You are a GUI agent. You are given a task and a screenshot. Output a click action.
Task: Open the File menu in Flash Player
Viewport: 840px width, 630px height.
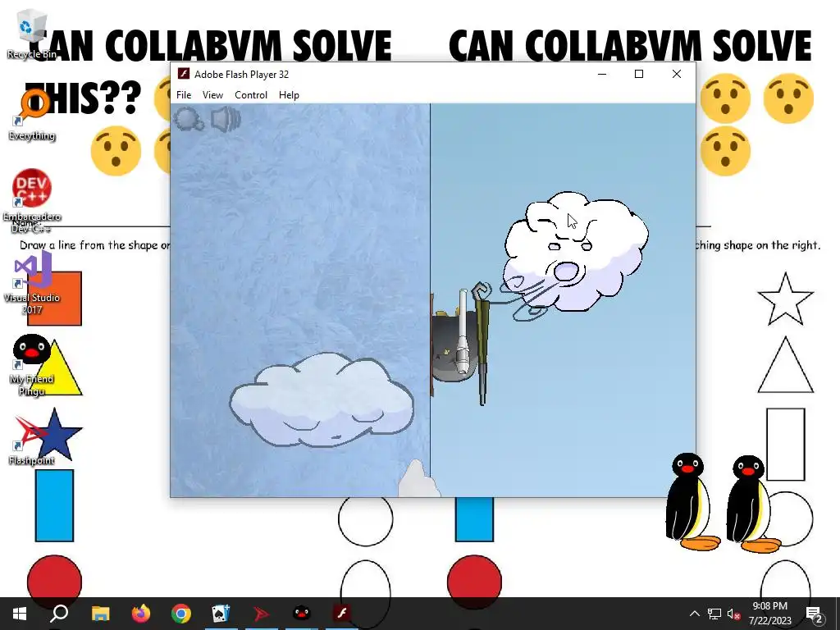pyautogui.click(x=184, y=95)
